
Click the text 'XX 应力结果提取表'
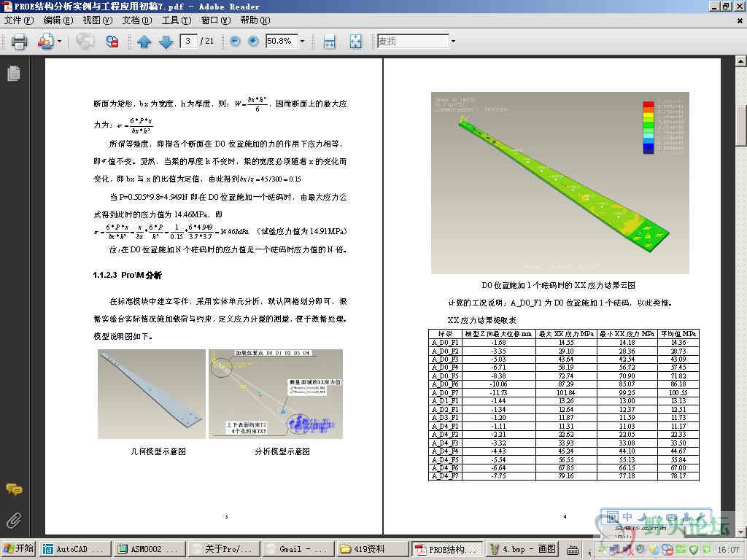point(482,320)
